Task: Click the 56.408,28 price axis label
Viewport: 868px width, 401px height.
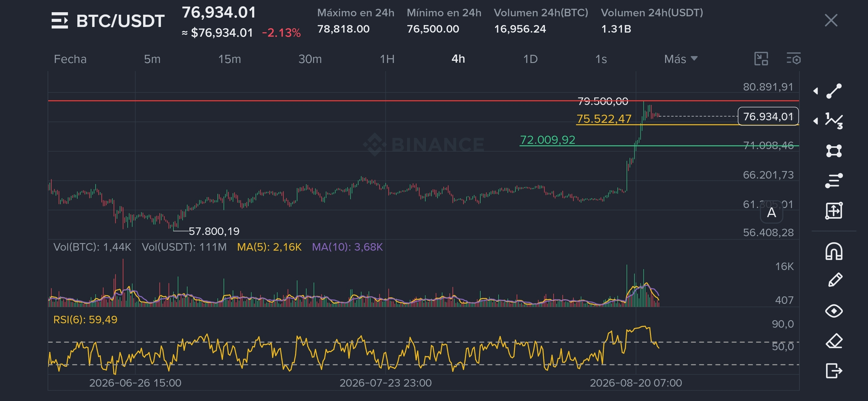Action: tap(768, 232)
